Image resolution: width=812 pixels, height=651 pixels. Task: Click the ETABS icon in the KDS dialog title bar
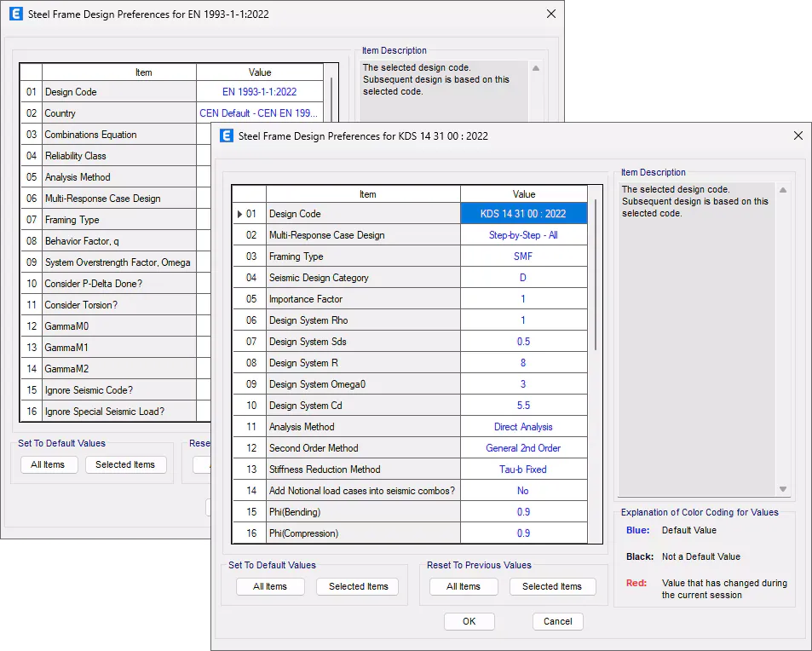227,135
